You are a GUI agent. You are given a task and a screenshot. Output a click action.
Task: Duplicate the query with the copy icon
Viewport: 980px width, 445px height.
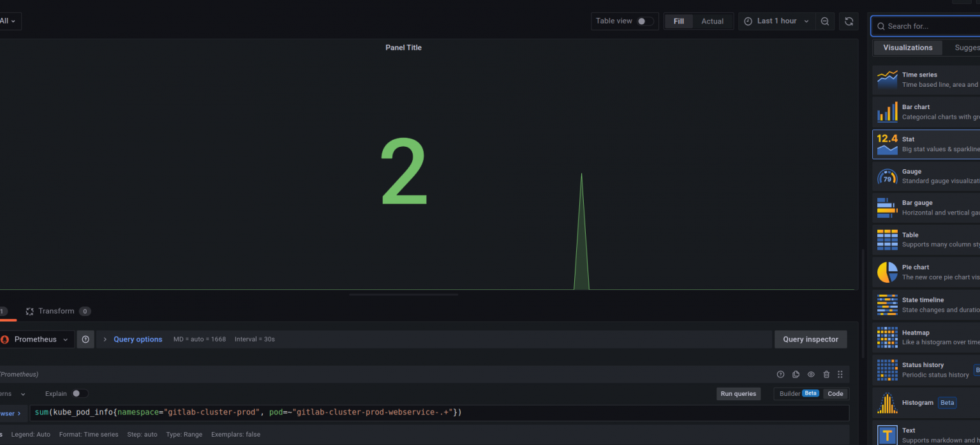click(x=796, y=375)
